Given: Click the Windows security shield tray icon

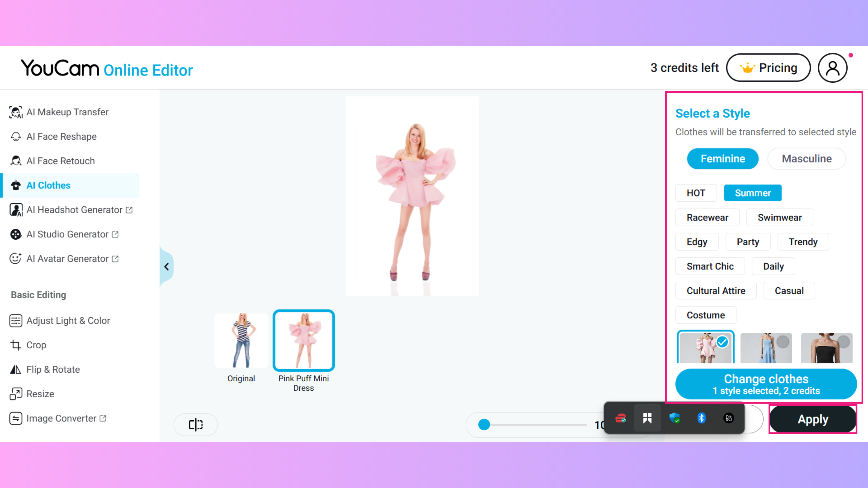Looking at the screenshot, I should coord(674,418).
